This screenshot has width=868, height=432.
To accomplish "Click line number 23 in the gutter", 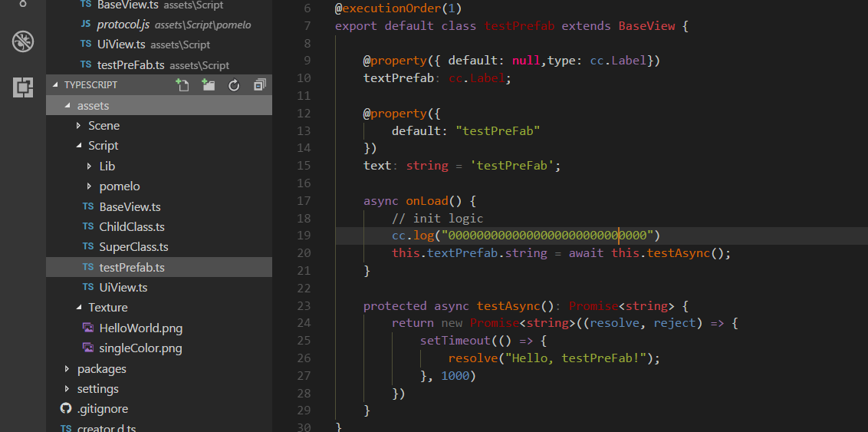I will coord(304,305).
